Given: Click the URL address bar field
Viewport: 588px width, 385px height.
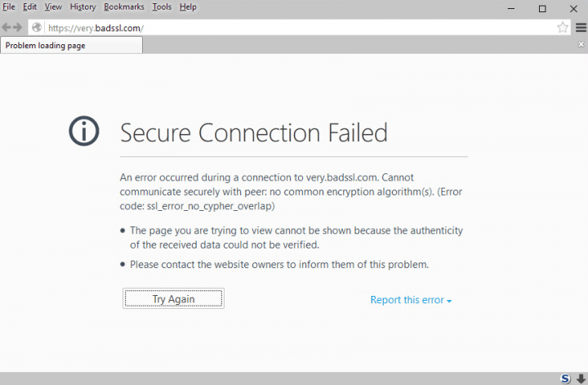Looking at the screenshot, I should pyautogui.click(x=294, y=28).
